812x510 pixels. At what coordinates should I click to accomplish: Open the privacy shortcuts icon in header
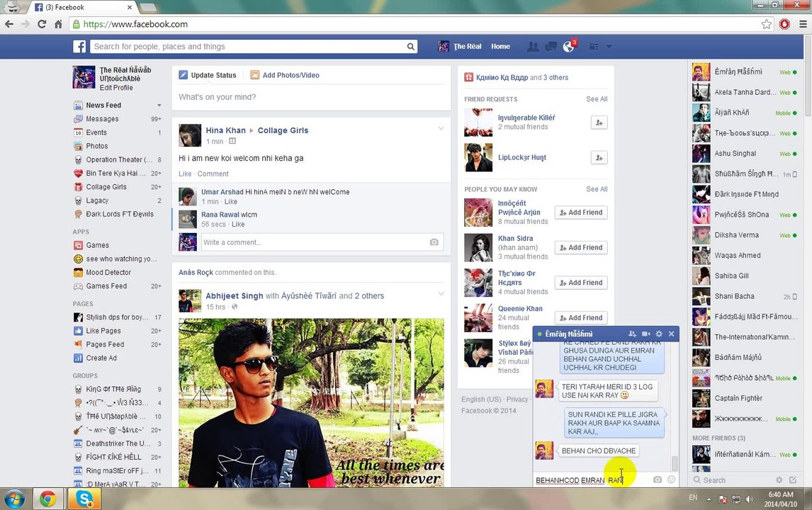click(x=594, y=47)
